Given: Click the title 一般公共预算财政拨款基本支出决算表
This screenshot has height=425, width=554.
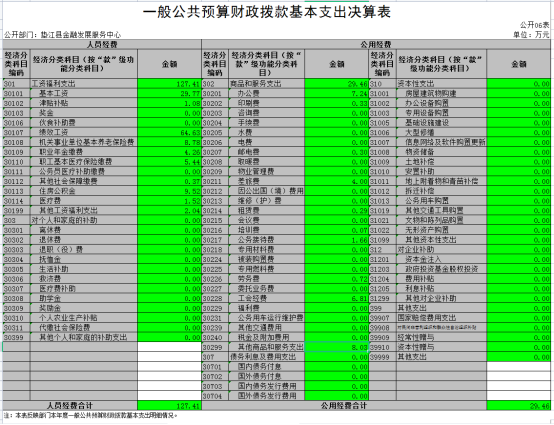Looking at the screenshot, I should (x=267, y=12).
